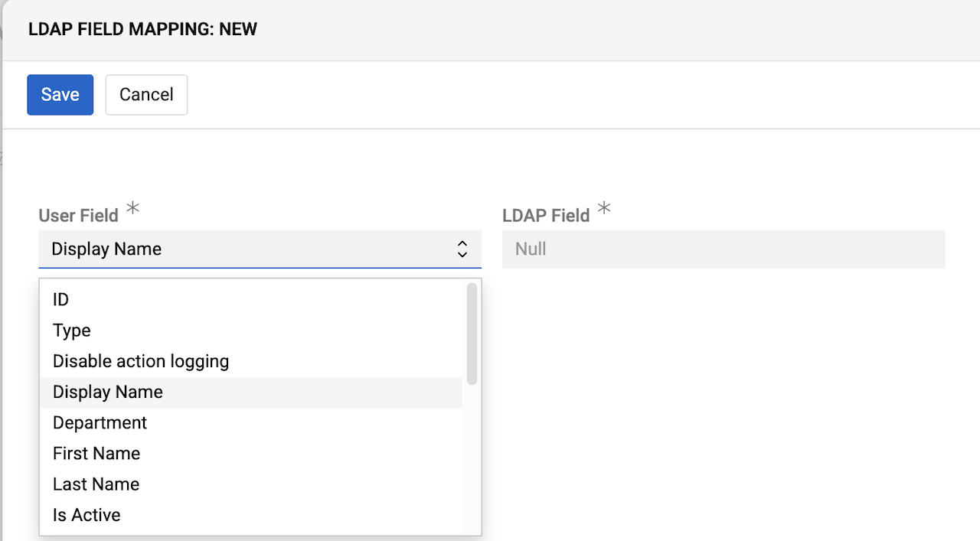Click the Cancel button
This screenshot has width=980, height=541.
point(146,94)
